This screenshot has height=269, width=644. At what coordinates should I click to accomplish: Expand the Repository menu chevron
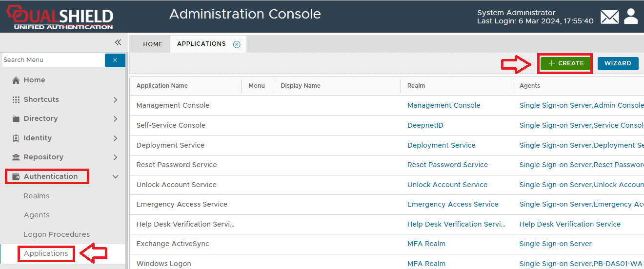click(115, 157)
